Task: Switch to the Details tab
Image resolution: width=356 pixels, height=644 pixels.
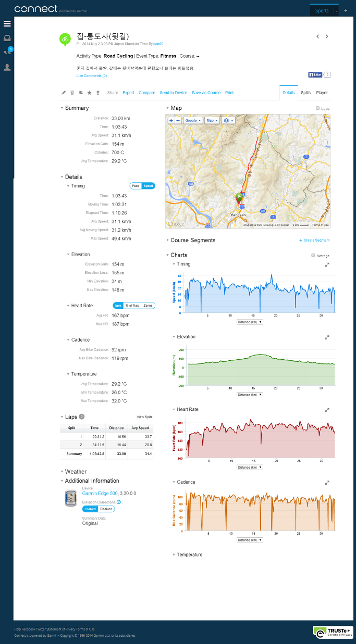Action: [289, 93]
